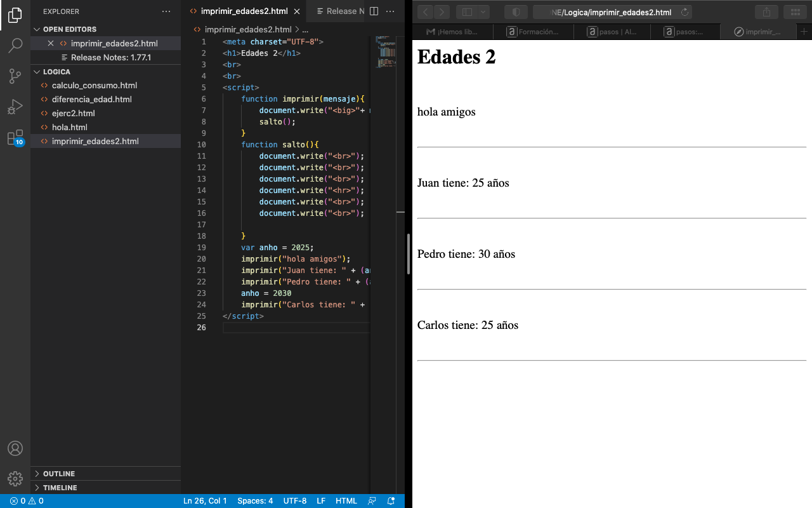Select imprimir_edades2.html in LOGICA folder
This screenshot has height=508, width=812.
pyautogui.click(x=105, y=141)
